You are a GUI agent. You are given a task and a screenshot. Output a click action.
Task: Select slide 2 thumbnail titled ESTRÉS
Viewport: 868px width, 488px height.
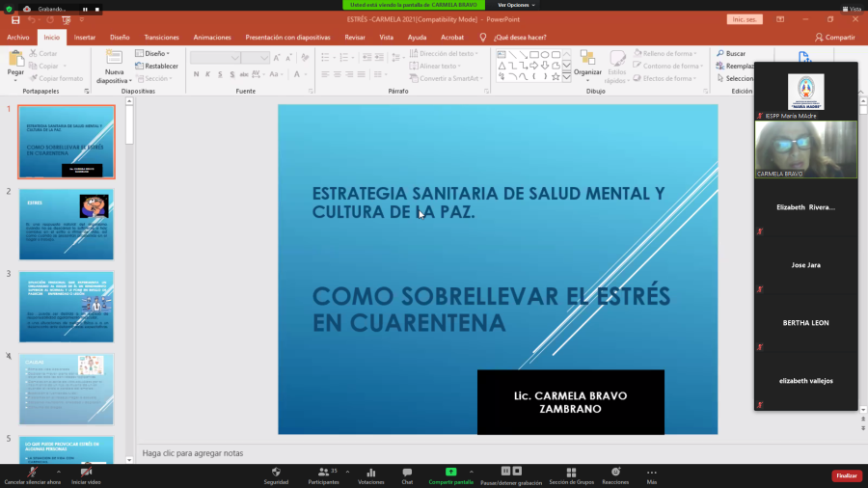click(x=66, y=224)
